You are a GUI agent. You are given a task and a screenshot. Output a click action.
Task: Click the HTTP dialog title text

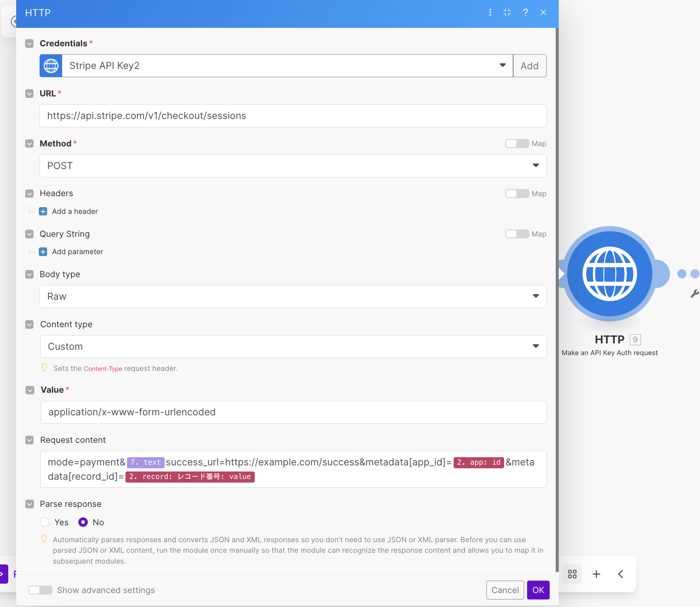38,13
